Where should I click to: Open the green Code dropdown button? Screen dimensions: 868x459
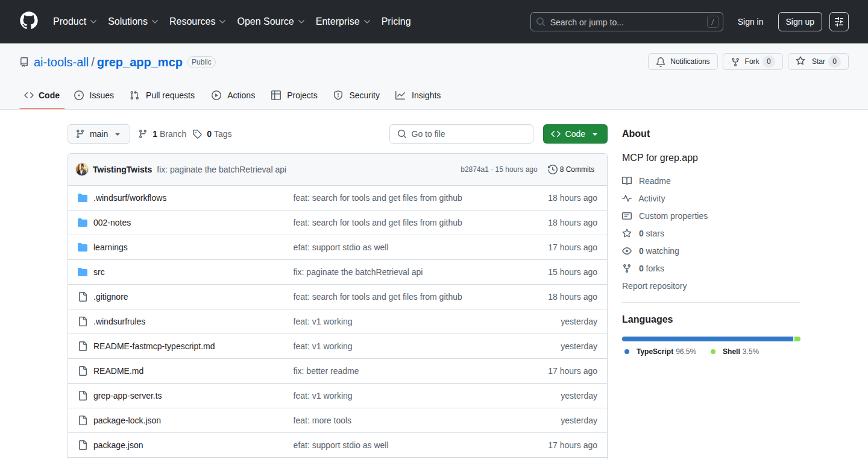(x=575, y=134)
